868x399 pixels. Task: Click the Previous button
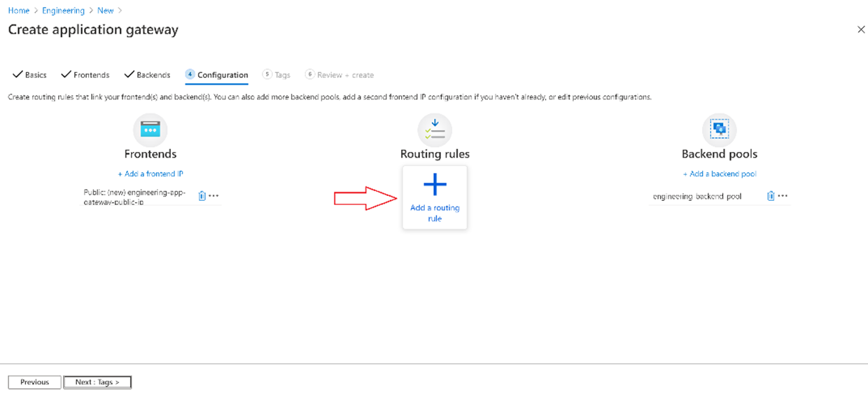pos(34,382)
